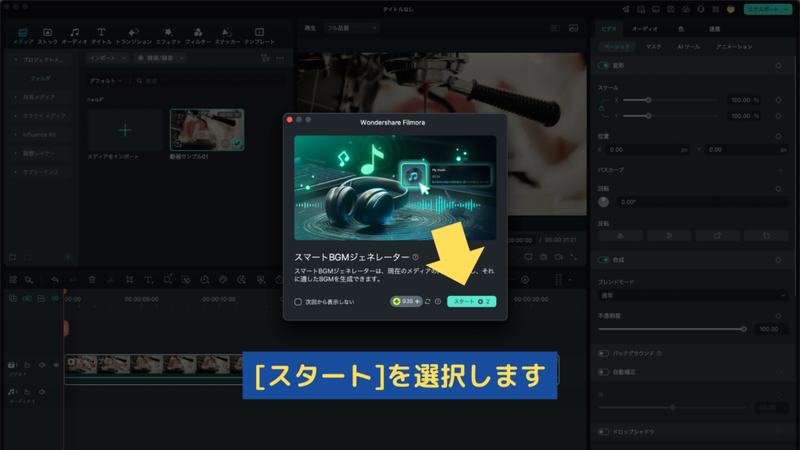Open the フィルター icon
The image size is (800, 450).
(x=198, y=36)
